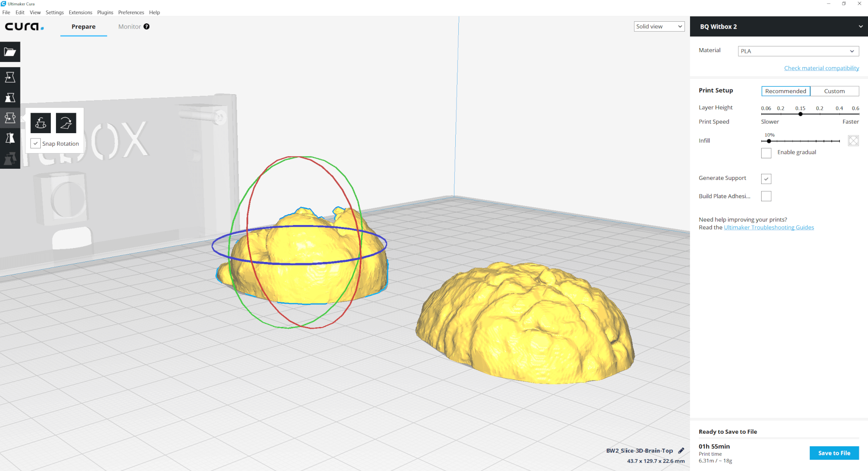The height and width of the screenshot is (471, 868).
Task: Select Recommended print setup
Action: pos(786,91)
